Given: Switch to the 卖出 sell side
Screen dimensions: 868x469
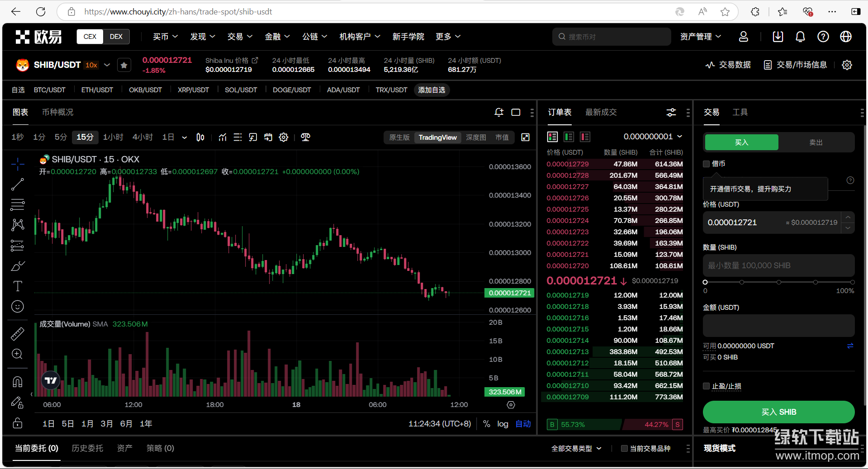Looking at the screenshot, I should [x=816, y=142].
